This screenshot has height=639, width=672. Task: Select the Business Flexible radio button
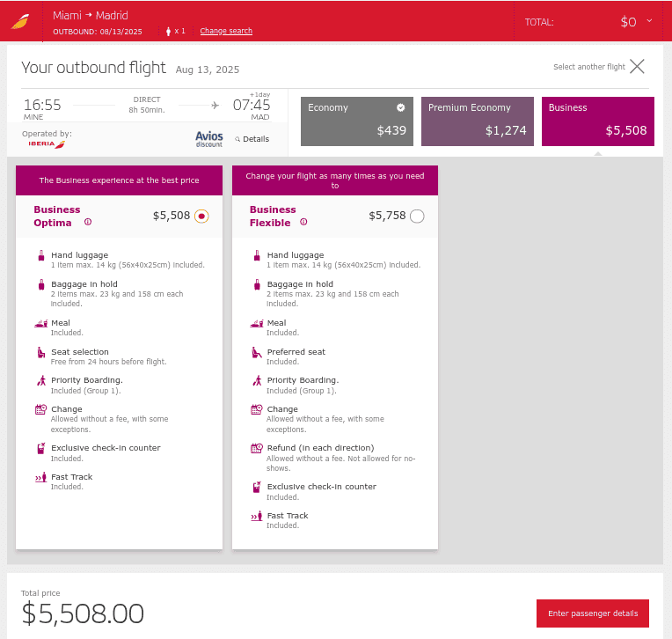tap(417, 217)
